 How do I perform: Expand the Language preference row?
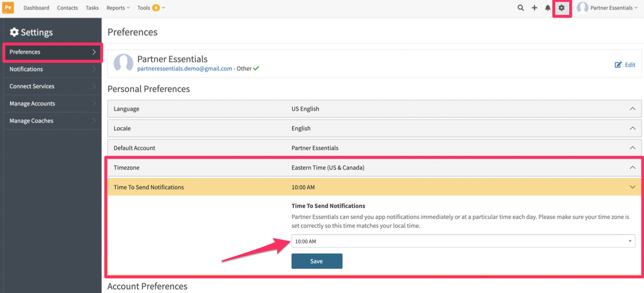(x=374, y=109)
